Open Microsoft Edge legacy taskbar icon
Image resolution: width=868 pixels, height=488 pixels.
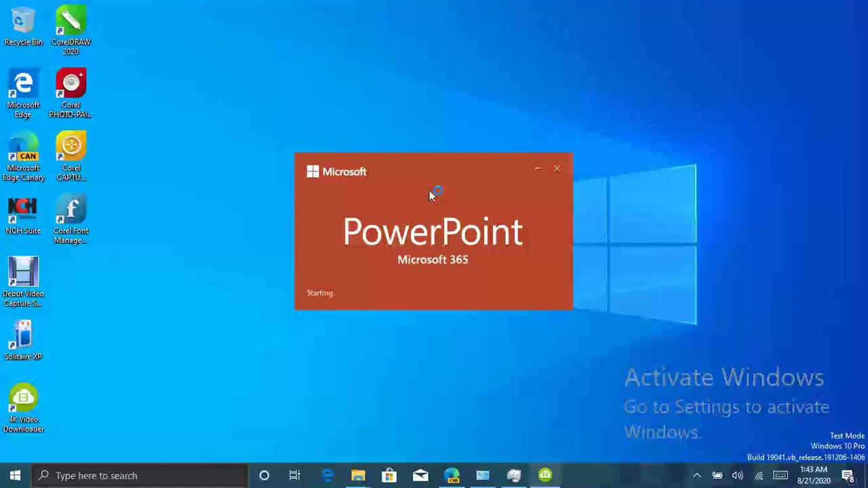[327, 475]
